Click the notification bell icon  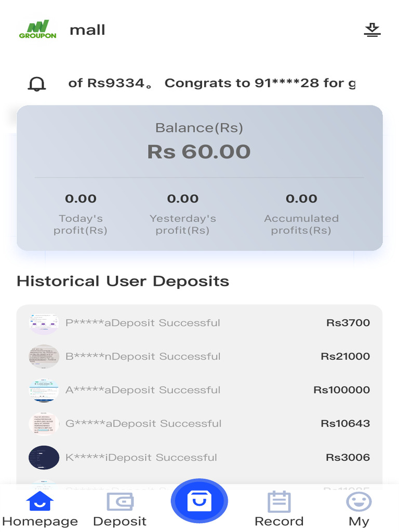pos(37,84)
